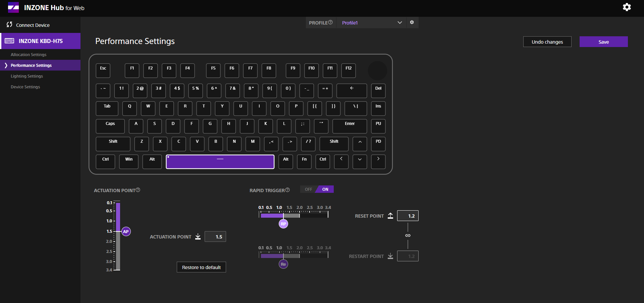Select the Q key
644x303 pixels.
[x=129, y=109]
